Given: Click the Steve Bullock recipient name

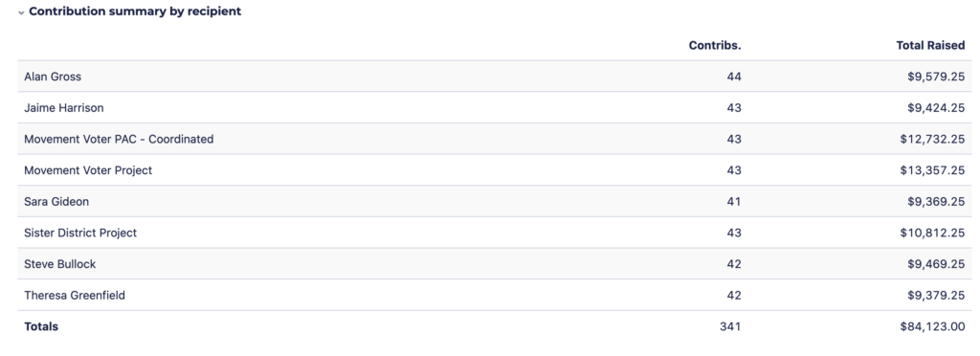Looking at the screenshot, I should (x=60, y=264).
